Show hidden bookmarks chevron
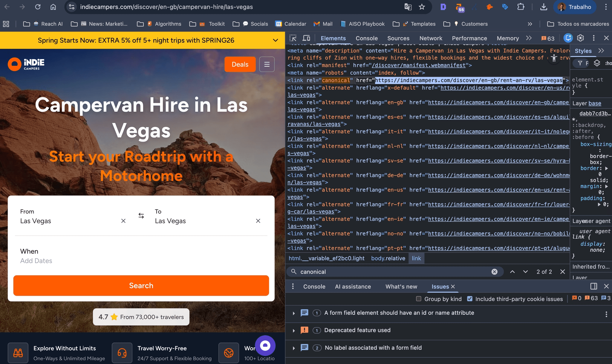Viewport: 612px width, 364px height. pos(530,24)
